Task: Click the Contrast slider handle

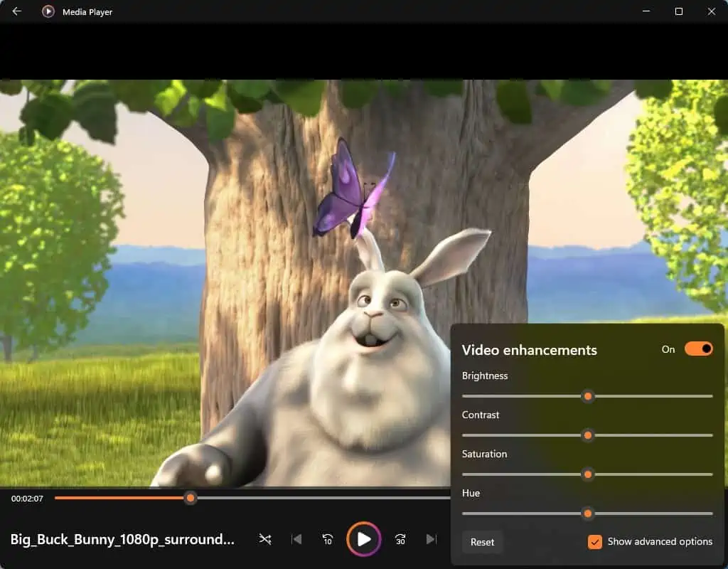Action: pyautogui.click(x=587, y=435)
